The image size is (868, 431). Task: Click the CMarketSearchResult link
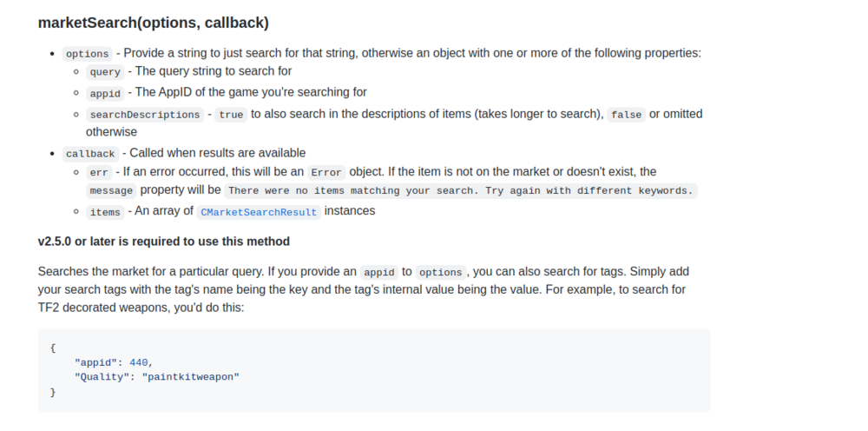pos(259,212)
